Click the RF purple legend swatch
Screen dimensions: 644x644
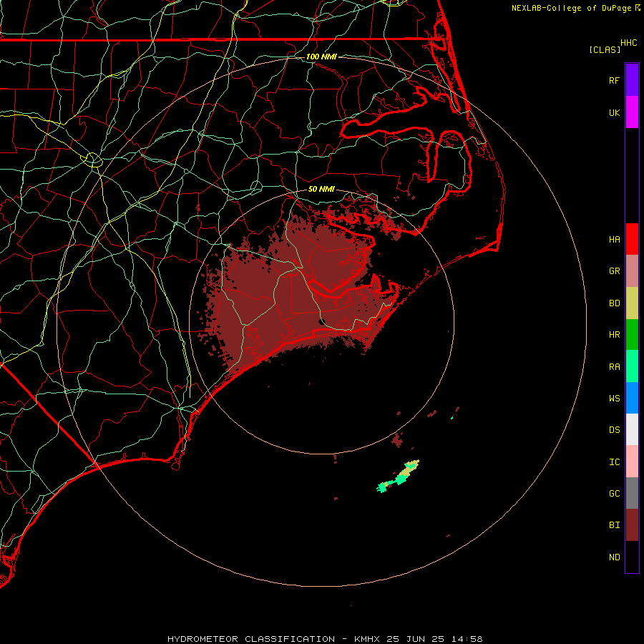click(x=632, y=80)
